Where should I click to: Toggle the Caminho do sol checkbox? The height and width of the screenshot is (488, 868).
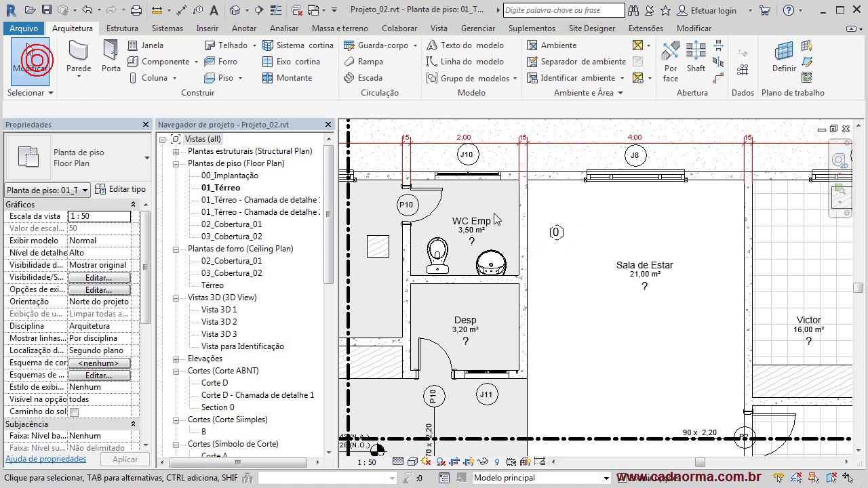pos(75,412)
